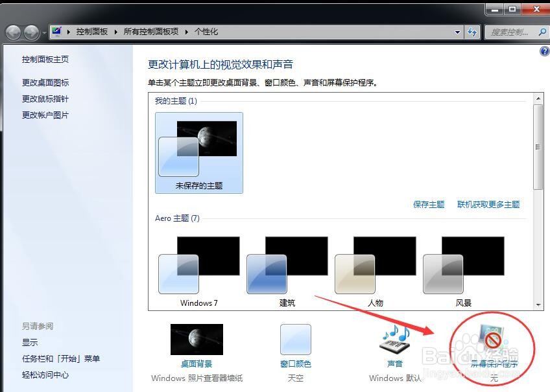Click the 更改计算机上的视觉效果和声音 heading
Image resolution: width=550 pixels, height=392 pixels.
pyautogui.click(x=221, y=64)
